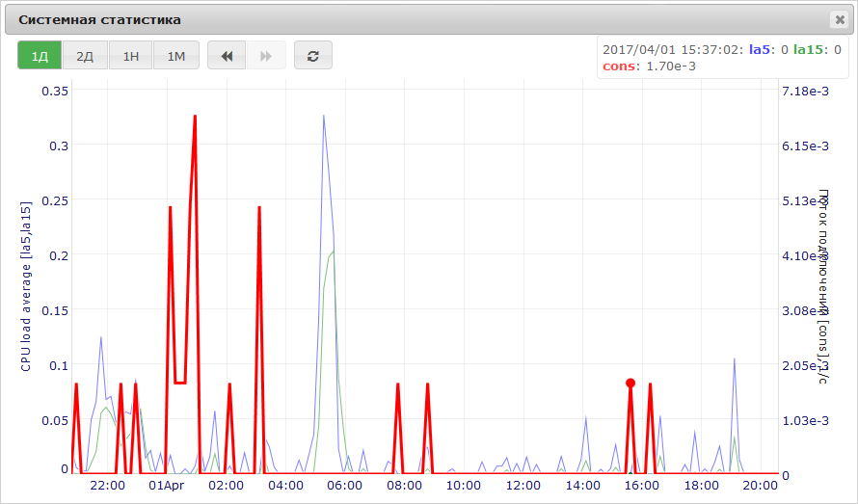Image resolution: width=858 pixels, height=504 pixels.
Task: Refresh the statistics chart
Action: coord(312,56)
